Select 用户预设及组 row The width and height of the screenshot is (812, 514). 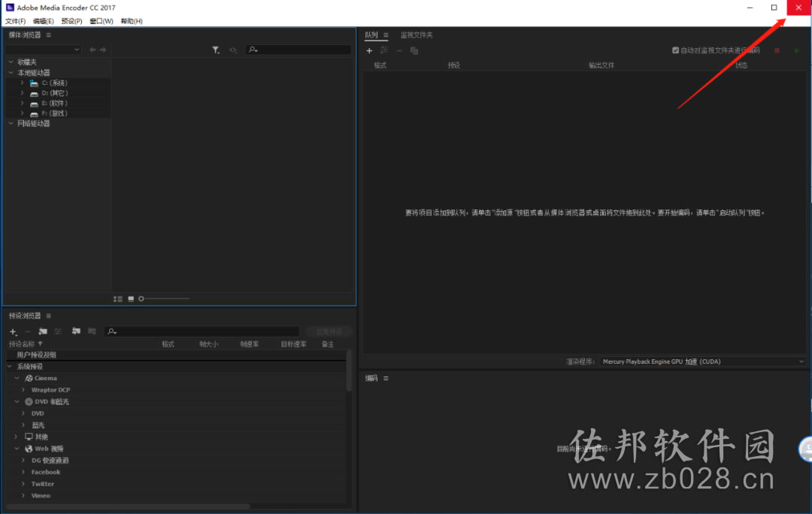point(176,355)
